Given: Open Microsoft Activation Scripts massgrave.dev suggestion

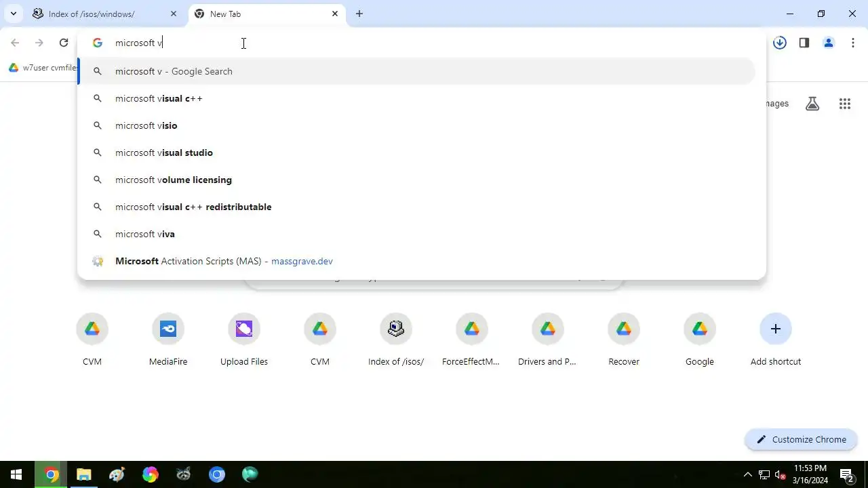Looking at the screenshot, I should 416,261.
